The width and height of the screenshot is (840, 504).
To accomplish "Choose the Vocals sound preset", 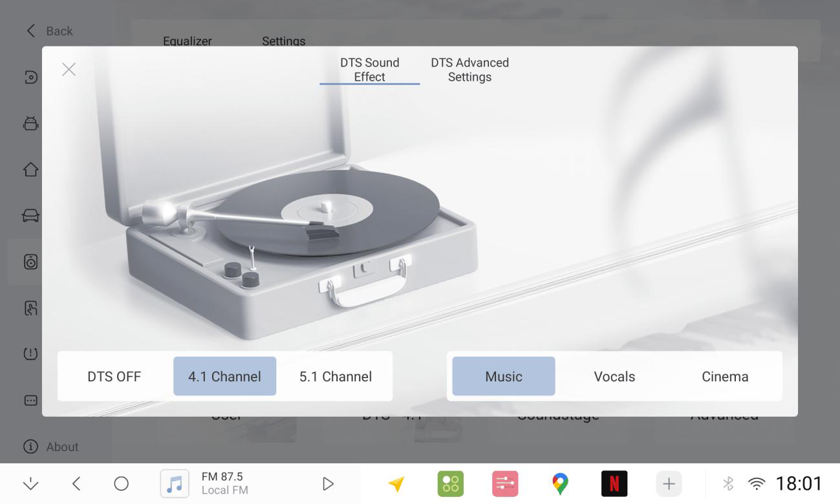I will click(x=614, y=376).
